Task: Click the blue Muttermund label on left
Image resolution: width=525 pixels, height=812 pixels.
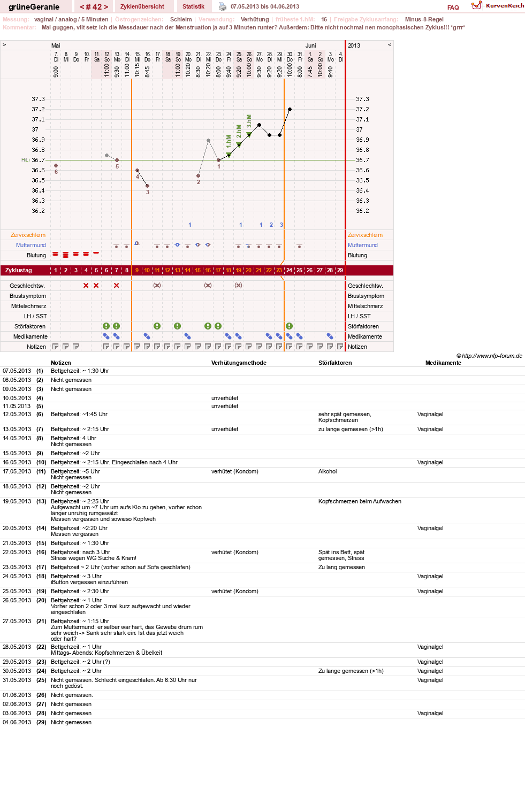Action: 31,245
